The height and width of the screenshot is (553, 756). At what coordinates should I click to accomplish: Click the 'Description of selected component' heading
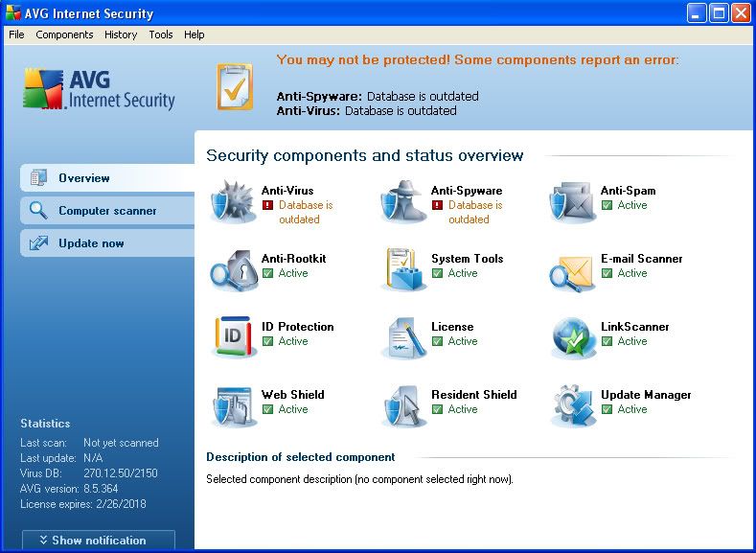pyautogui.click(x=300, y=457)
